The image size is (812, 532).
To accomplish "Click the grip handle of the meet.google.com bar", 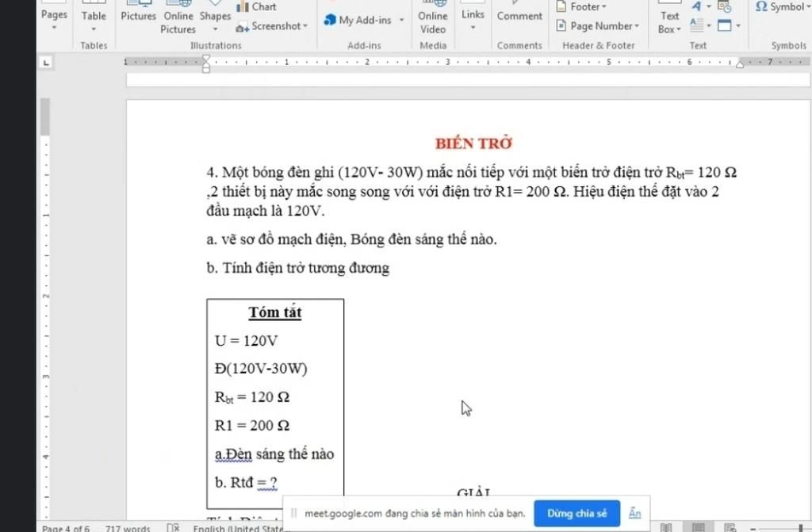I will click(x=294, y=513).
